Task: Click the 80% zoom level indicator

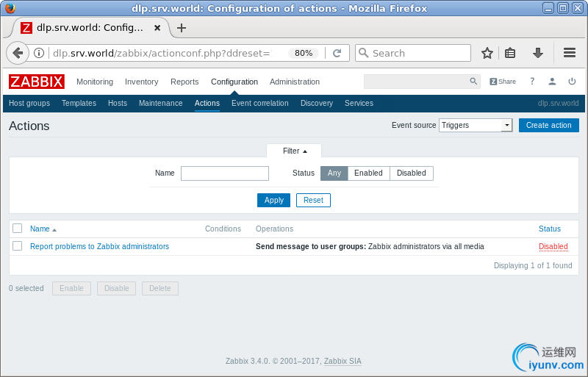Action: tap(304, 53)
